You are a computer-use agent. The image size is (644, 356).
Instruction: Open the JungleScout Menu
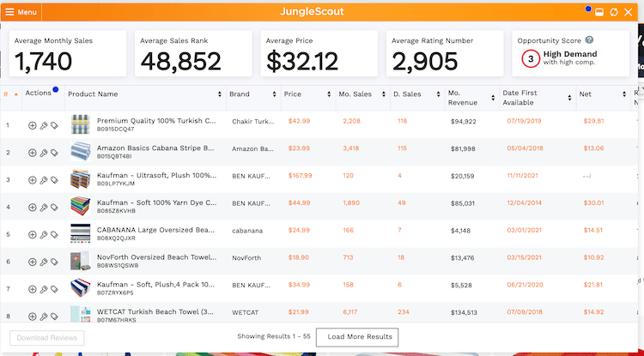point(21,12)
